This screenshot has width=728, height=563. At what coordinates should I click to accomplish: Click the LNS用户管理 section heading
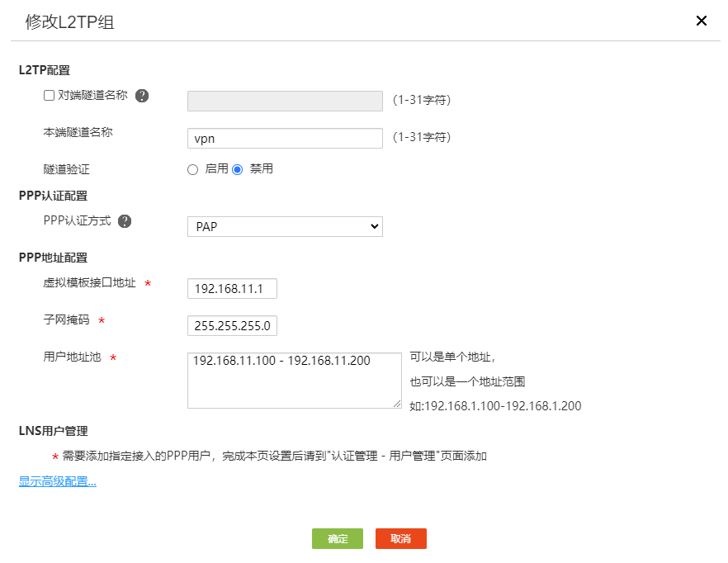pyautogui.click(x=53, y=431)
